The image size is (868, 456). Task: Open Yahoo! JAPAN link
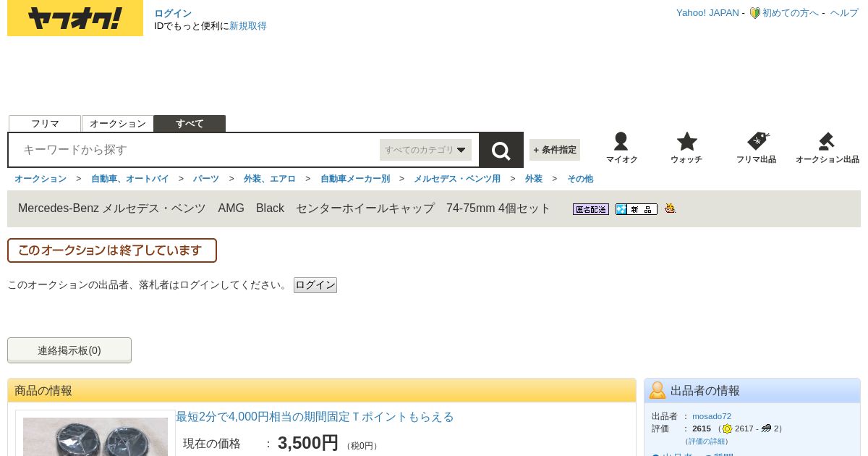(707, 13)
